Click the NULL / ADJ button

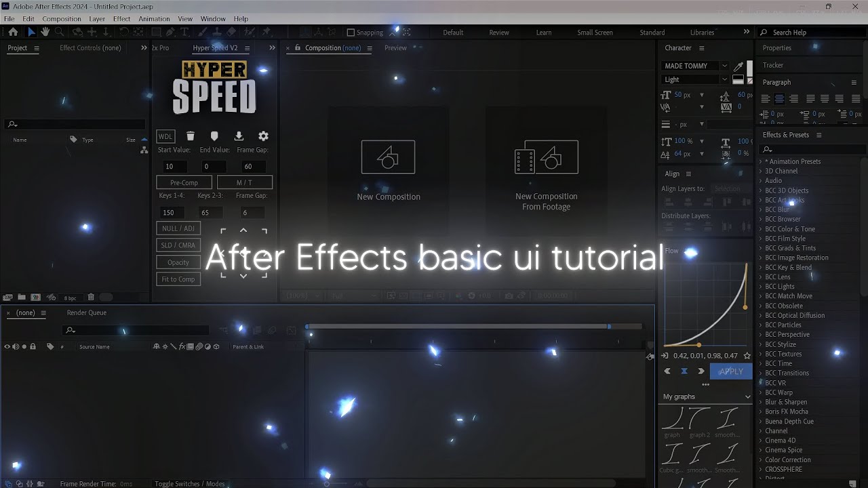(178, 228)
